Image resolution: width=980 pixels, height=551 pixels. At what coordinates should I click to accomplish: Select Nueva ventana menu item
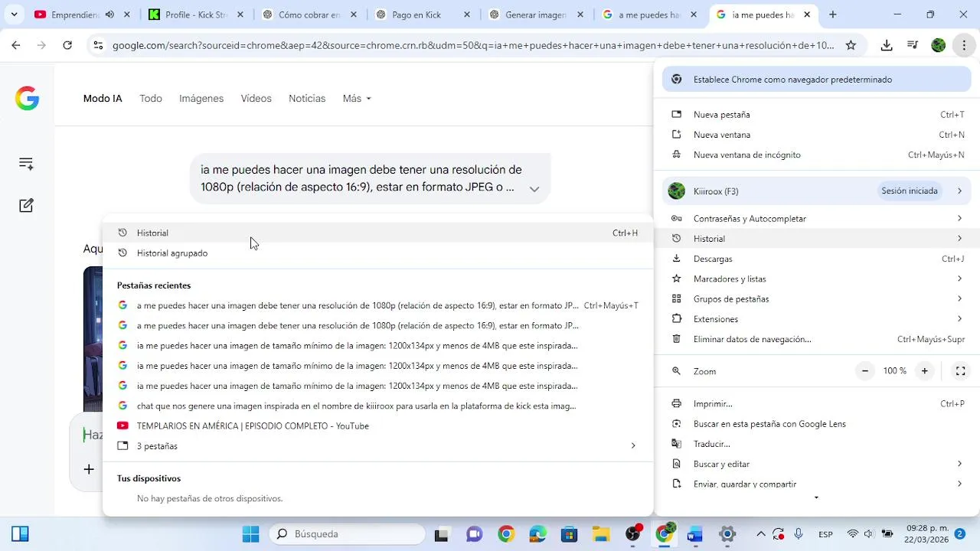coord(817,135)
